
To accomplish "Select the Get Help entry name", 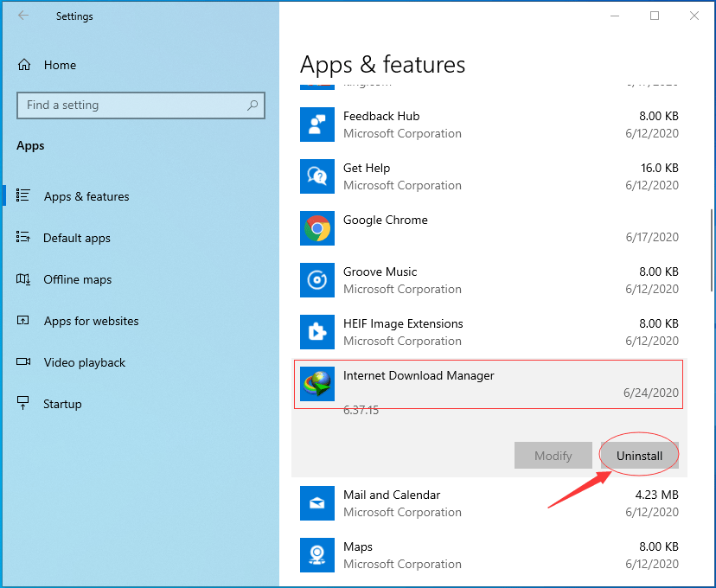I will pyautogui.click(x=367, y=168).
